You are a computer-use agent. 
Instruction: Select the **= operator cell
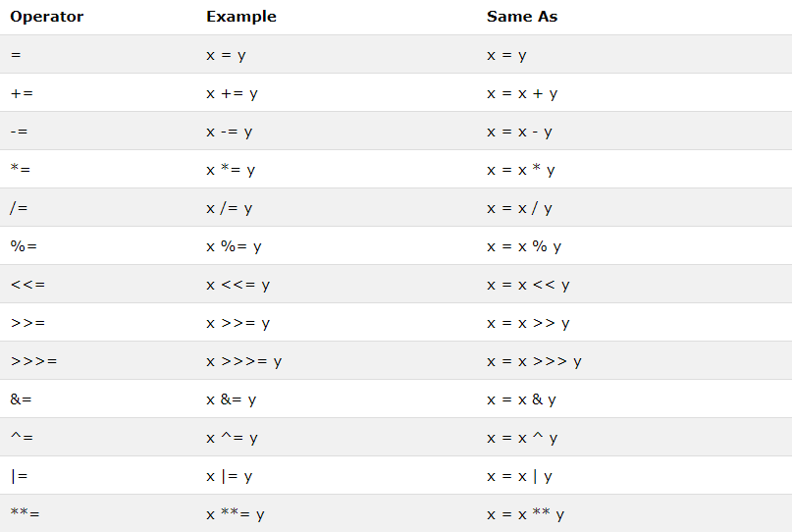pos(25,513)
